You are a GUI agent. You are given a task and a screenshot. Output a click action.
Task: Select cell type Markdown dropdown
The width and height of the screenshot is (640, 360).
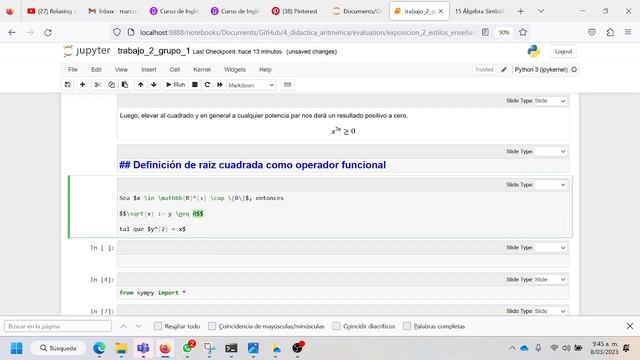click(x=251, y=85)
